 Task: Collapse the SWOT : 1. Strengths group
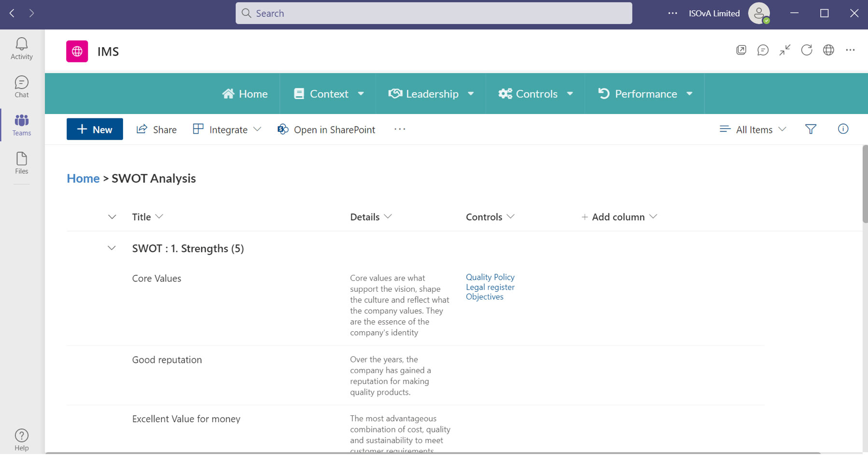[112, 248]
